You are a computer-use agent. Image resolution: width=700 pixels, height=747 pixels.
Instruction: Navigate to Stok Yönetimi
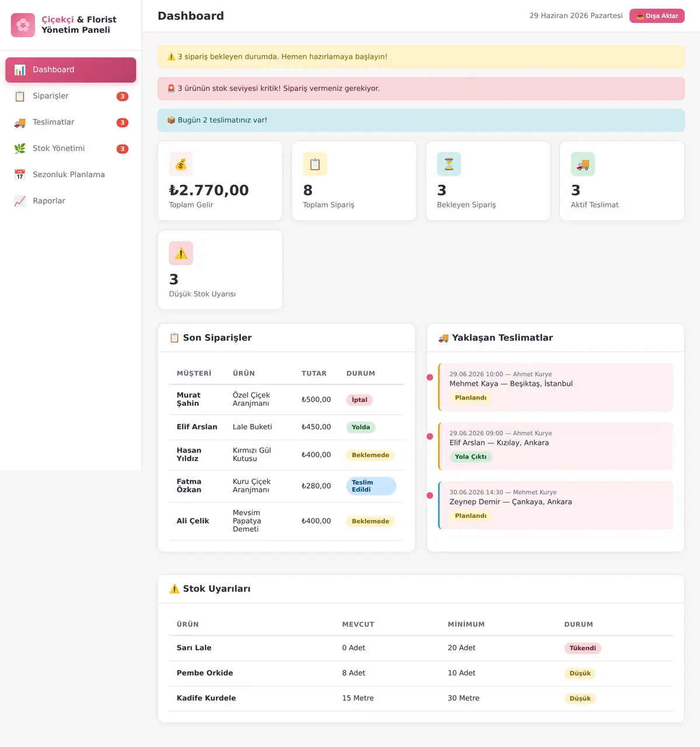click(71, 149)
